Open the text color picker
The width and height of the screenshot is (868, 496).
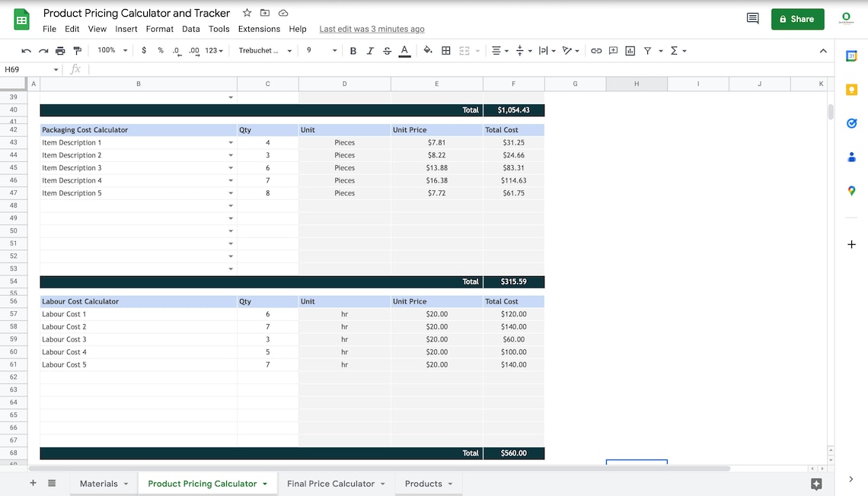coord(404,50)
